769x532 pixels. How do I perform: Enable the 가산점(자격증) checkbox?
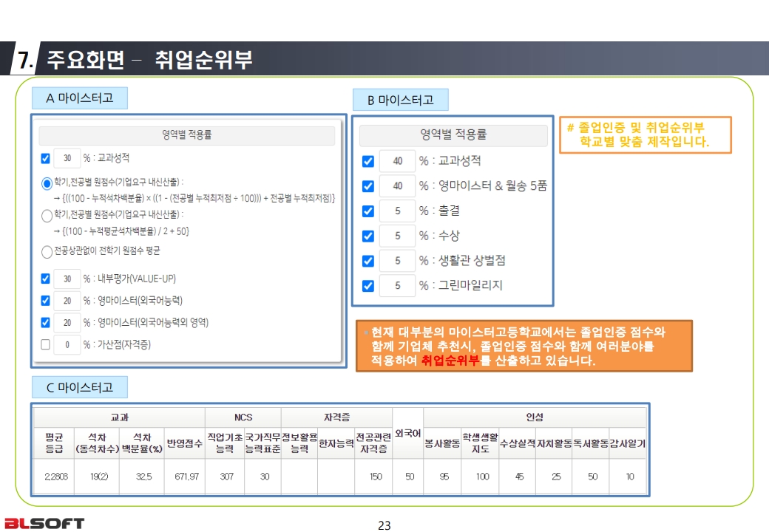[x=46, y=344]
